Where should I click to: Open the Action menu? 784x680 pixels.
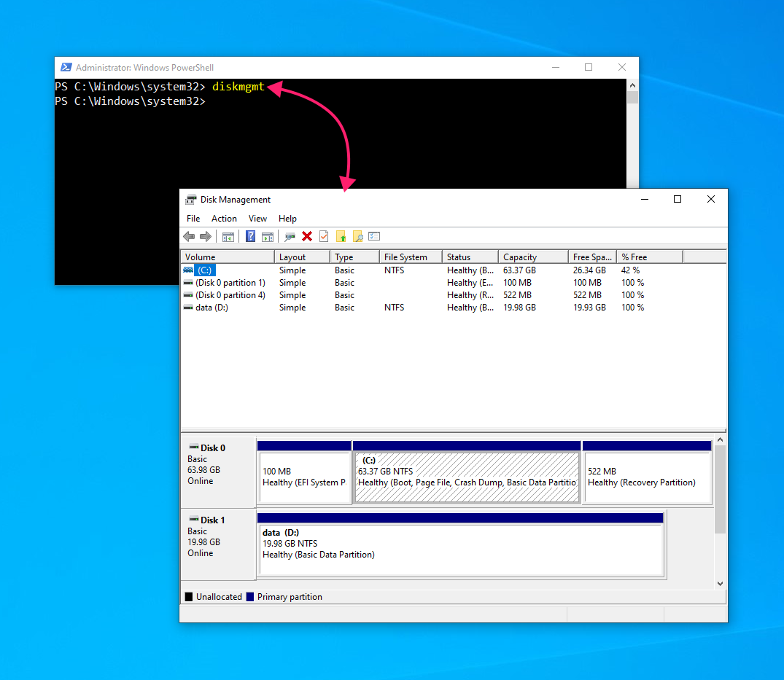(x=224, y=219)
